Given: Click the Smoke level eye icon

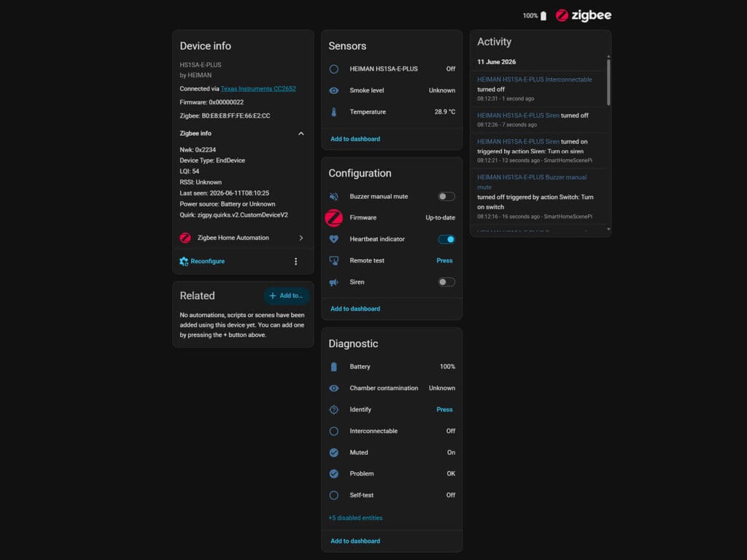Looking at the screenshot, I should 334,90.
